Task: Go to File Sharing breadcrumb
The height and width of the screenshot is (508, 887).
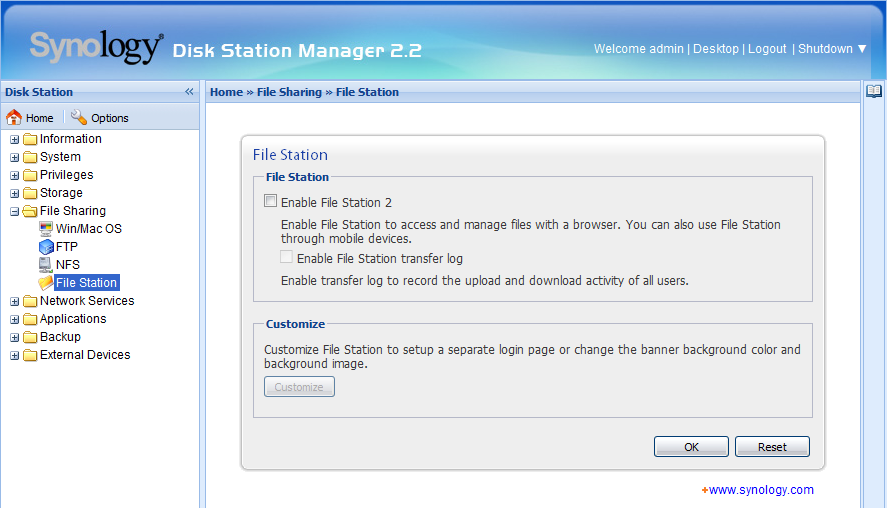Action: (x=289, y=92)
